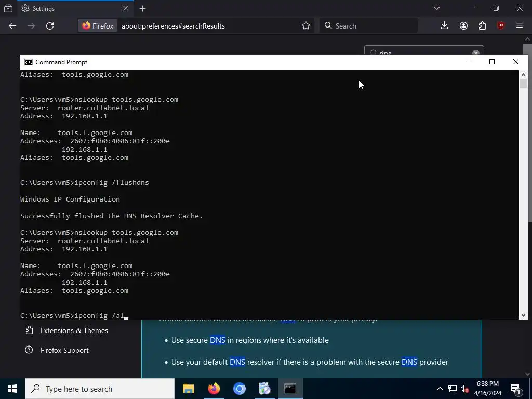
Task: Open Firefox Support link
Action: click(x=57, y=350)
